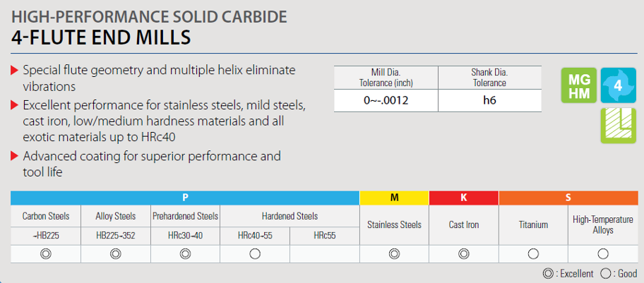Click the Good circle under Titanium

[x=533, y=254]
